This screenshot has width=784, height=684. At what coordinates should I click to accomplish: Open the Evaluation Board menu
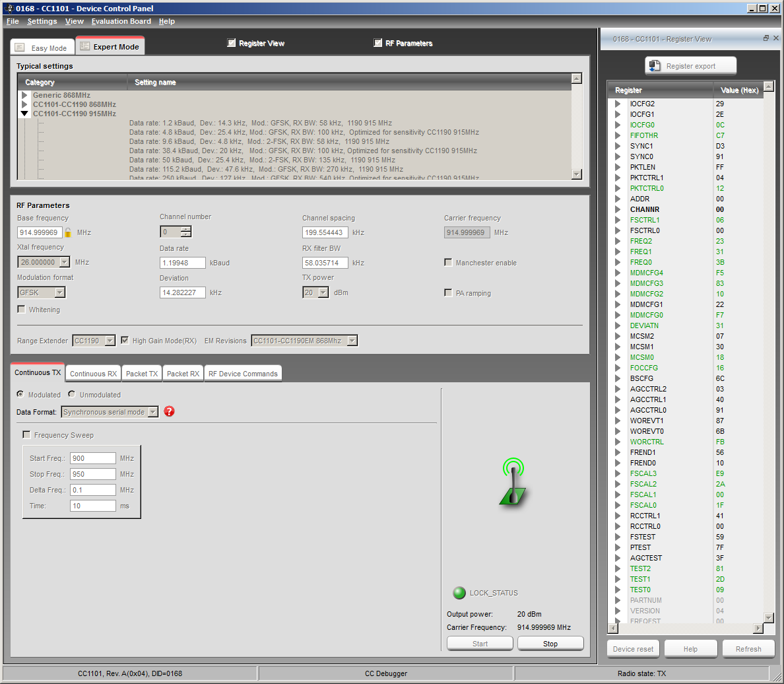[x=121, y=21]
